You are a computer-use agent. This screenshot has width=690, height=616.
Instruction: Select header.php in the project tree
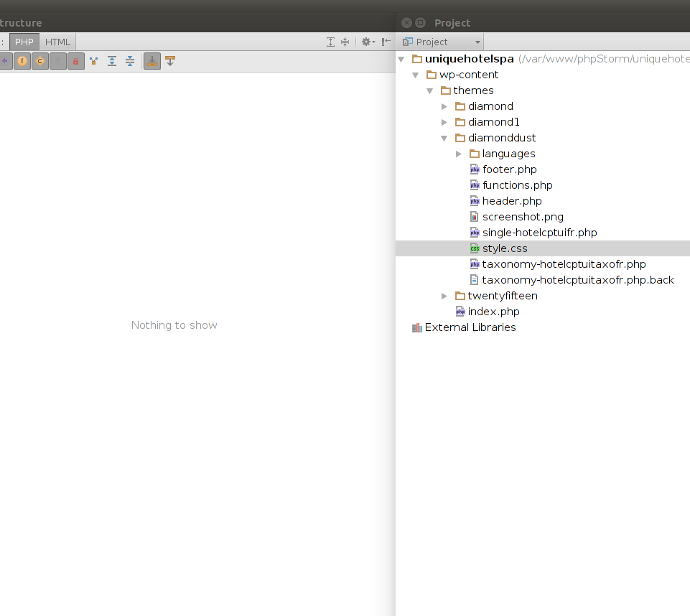[x=512, y=201]
